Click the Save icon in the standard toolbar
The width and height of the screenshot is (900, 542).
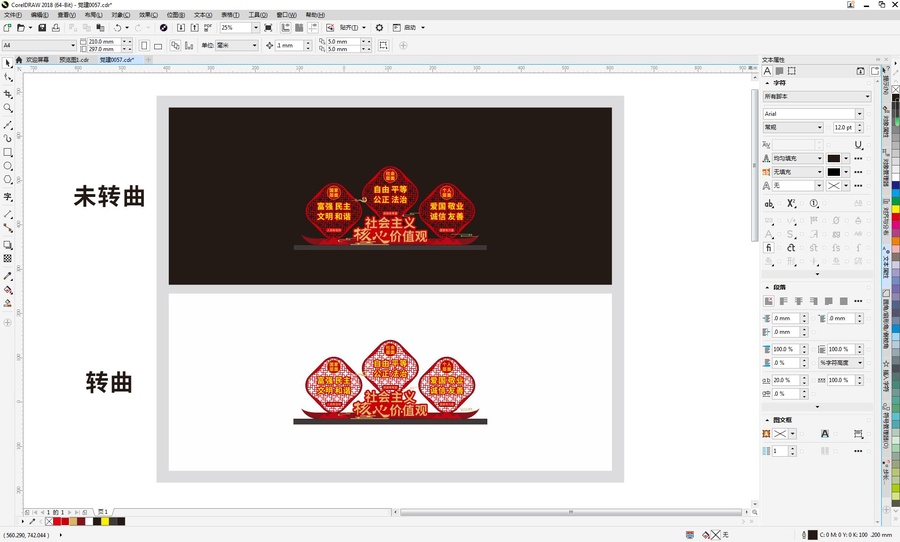[42, 28]
